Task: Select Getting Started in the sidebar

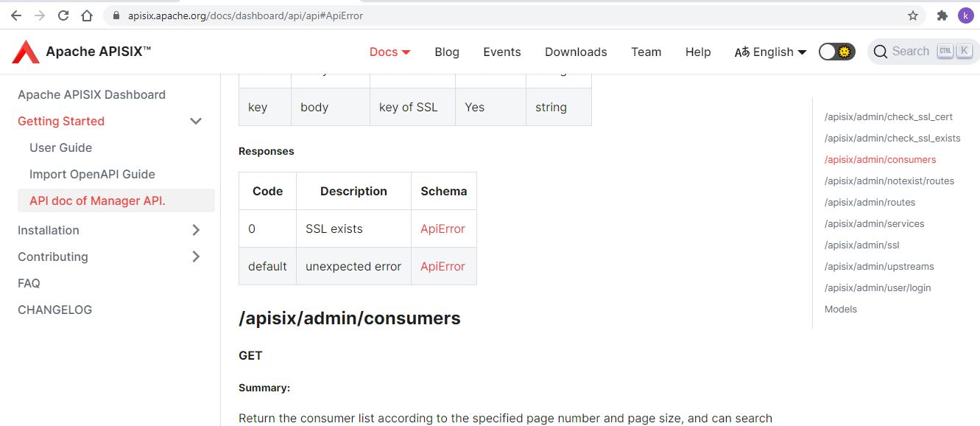Action: [61, 121]
